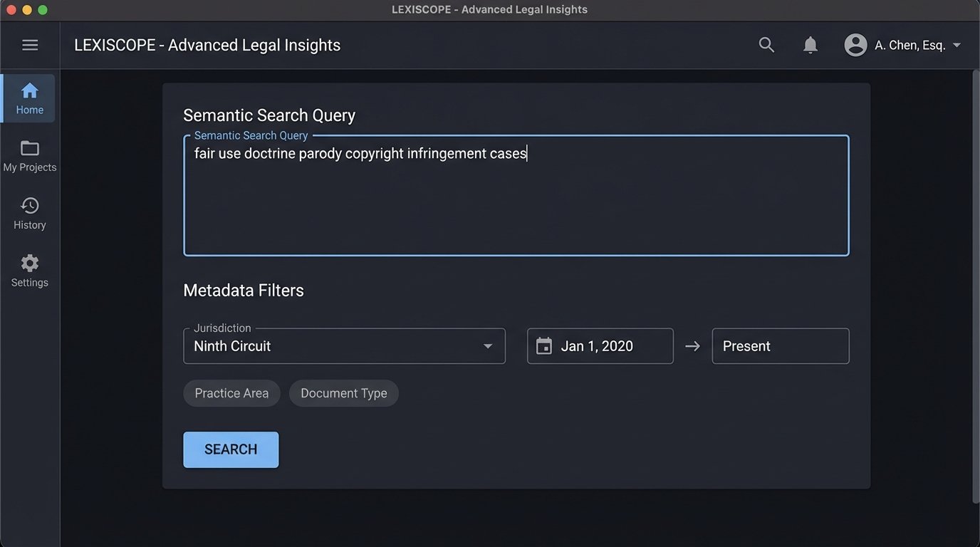This screenshot has height=547, width=980.
Task: Click the search magnifier icon
Action: 766,44
